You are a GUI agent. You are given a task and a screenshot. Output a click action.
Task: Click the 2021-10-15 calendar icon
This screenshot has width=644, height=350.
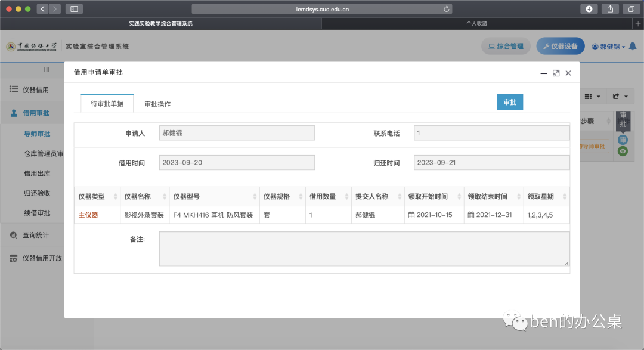coord(411,215)
